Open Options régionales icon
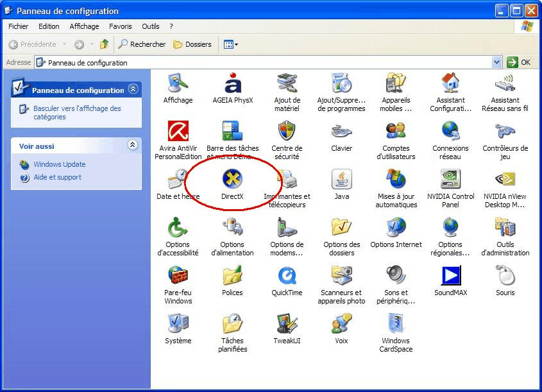 (x=450, y=227)
